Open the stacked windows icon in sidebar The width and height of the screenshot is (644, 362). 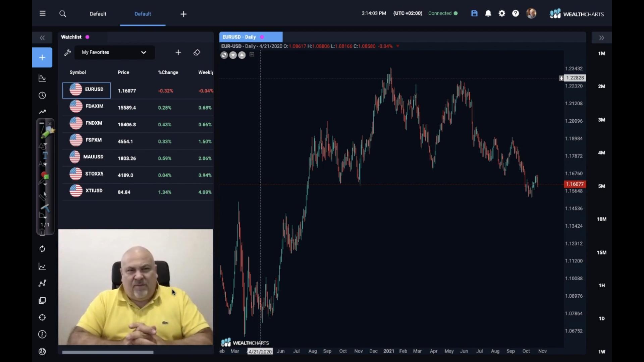pyautogui.click(x=42, y=301)
